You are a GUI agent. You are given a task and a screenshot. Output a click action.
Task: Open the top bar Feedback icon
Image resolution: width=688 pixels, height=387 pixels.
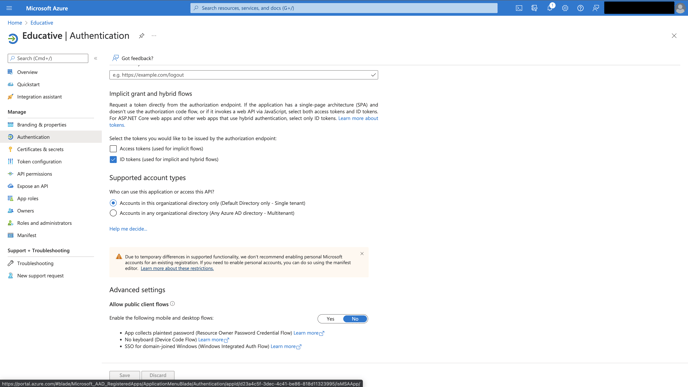[x=596, y=8]
